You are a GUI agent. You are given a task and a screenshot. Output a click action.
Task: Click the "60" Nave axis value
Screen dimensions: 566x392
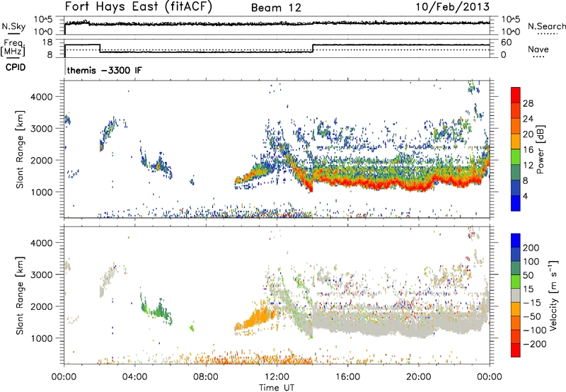[507, 42]
